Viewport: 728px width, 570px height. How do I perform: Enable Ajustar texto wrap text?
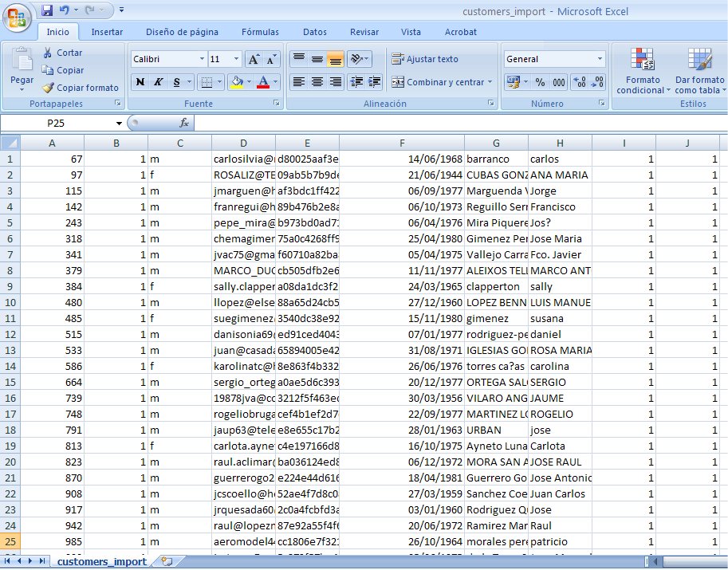coord(425,59)
